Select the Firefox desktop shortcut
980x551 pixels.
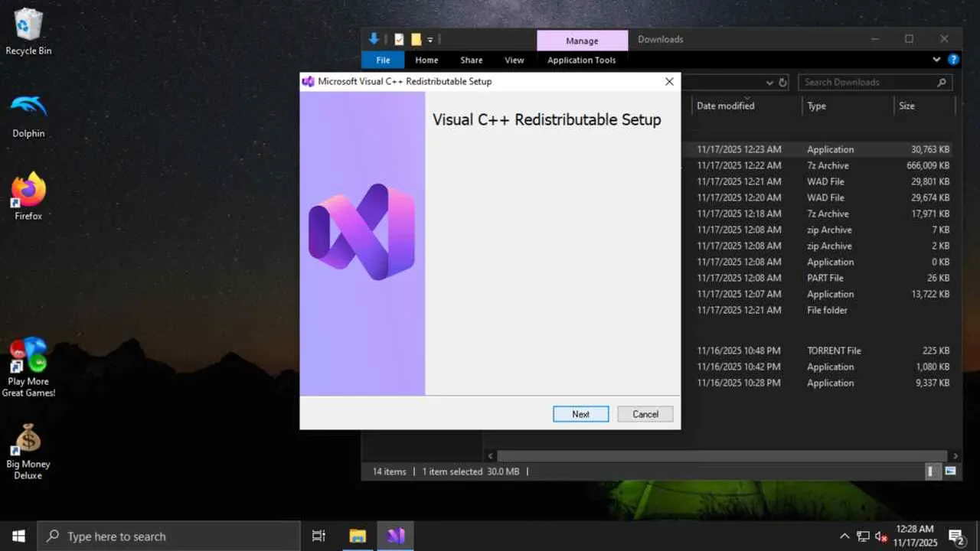28,197
